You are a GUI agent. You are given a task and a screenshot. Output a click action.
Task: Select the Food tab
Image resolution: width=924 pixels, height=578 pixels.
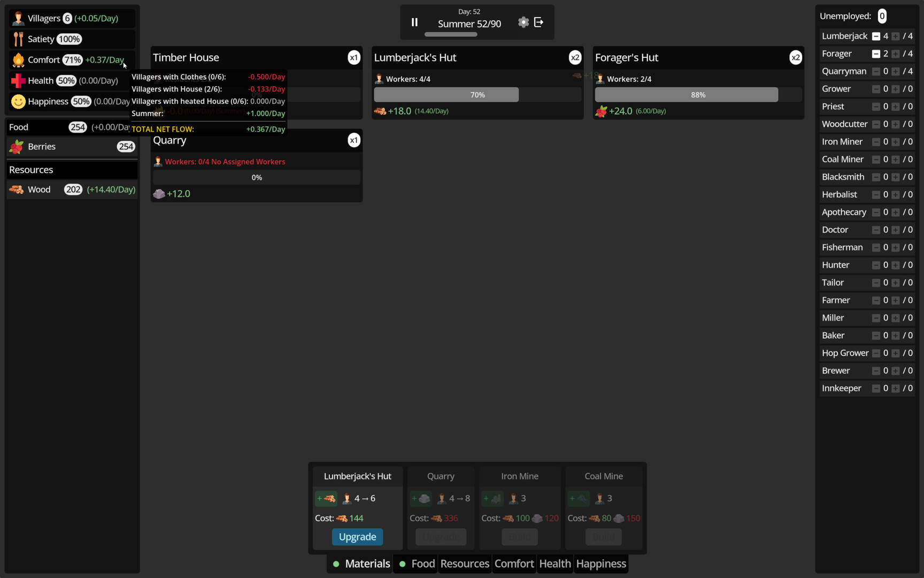click(422, 564)
